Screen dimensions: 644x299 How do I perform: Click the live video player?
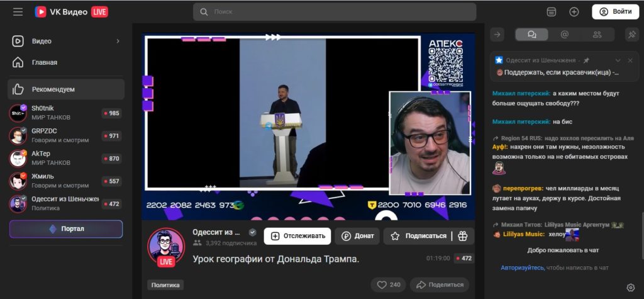click(308, 127)
